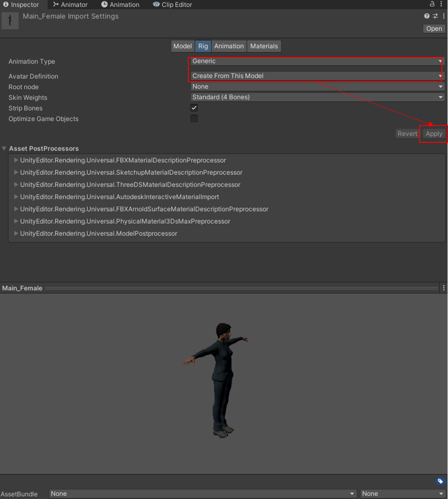
Task: Click the Animation Type label
Action: click(x=32, y=61)
